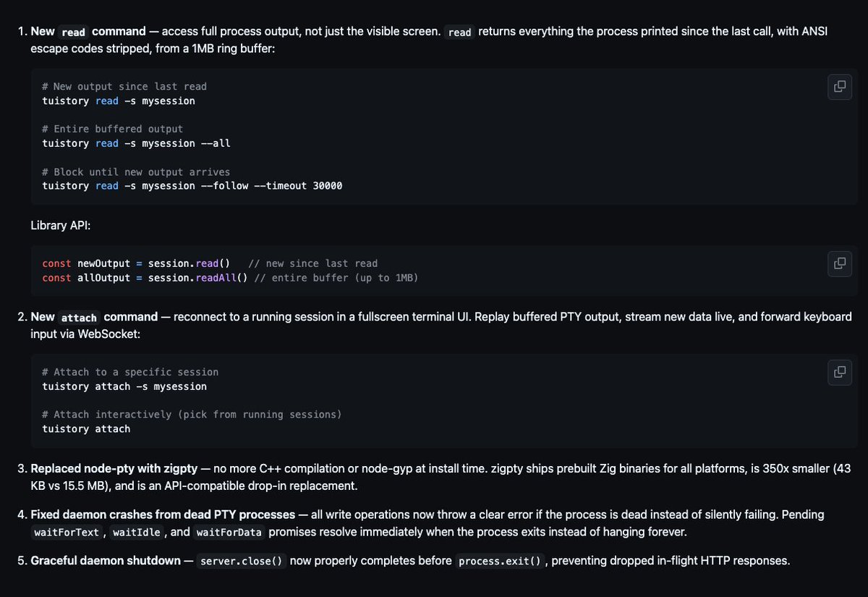Click the process.exit() inline code

coord(500,561)
